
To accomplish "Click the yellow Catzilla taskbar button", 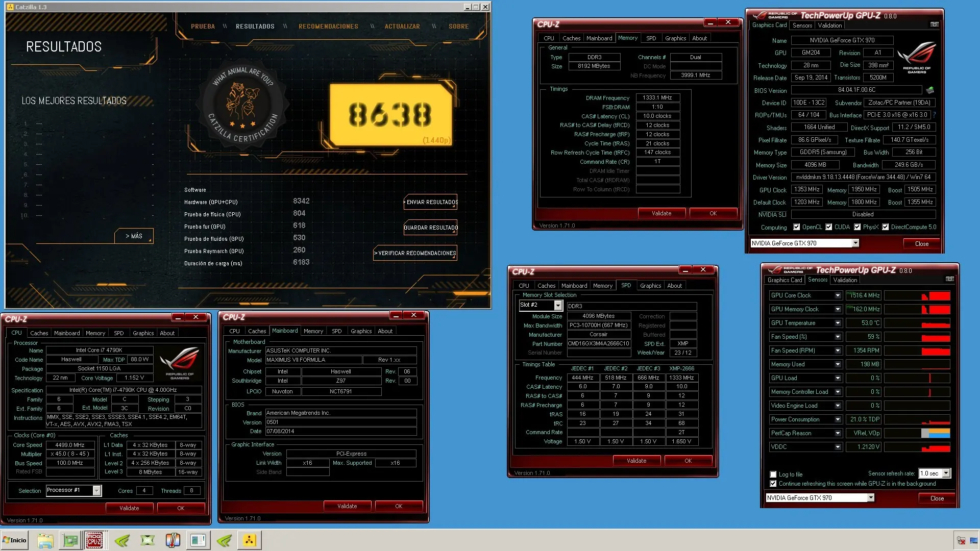I will click(x=249, y=540).
